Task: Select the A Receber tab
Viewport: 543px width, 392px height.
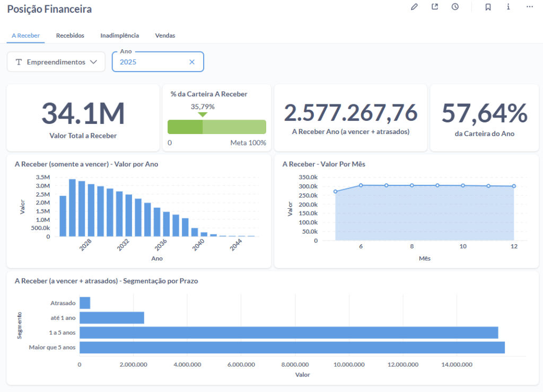Action: pos(25,35)
